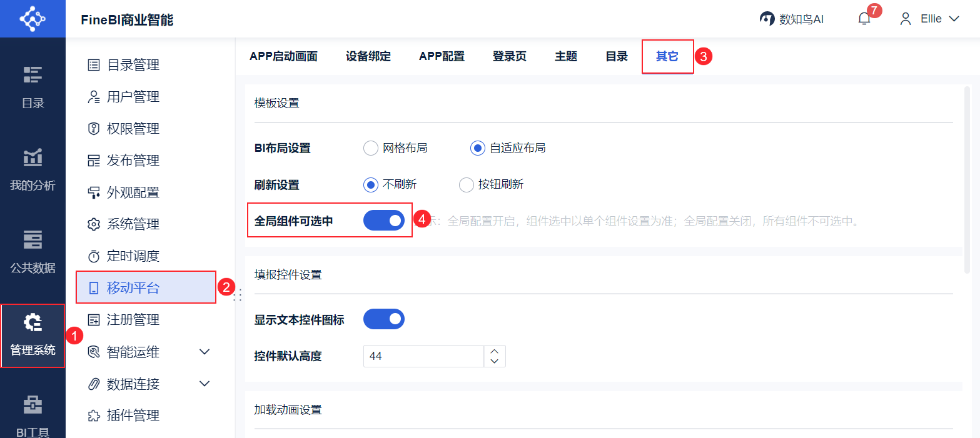Click the FineBI logo icon

tap(33, 19)
